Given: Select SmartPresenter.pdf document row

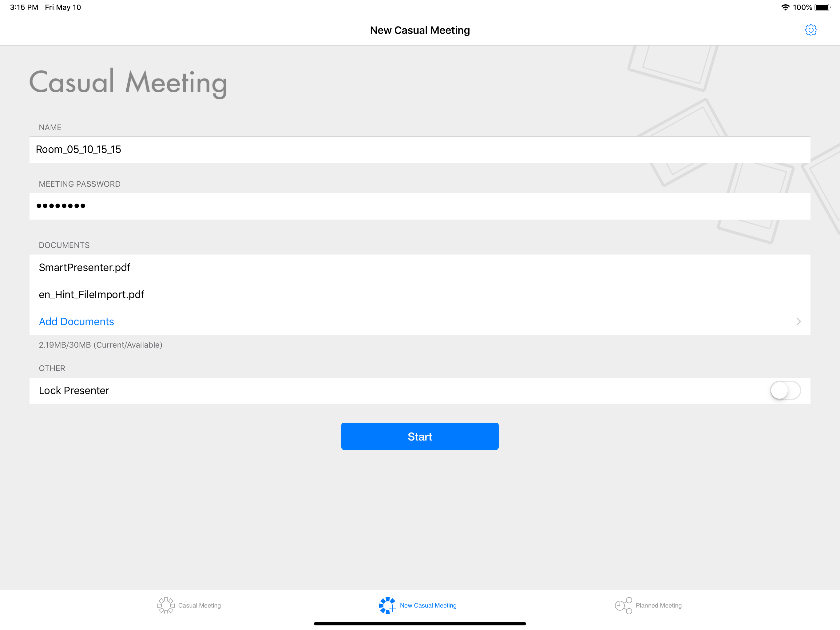Looking at the screenshot, I should [420, 268].
